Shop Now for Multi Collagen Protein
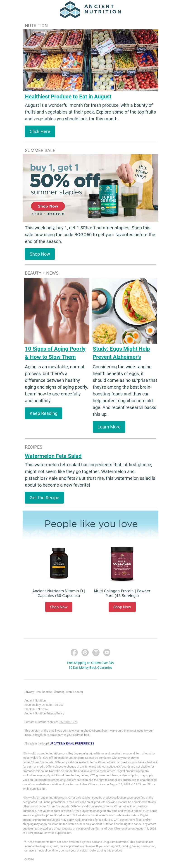The image size is (181, 868). 122,607
